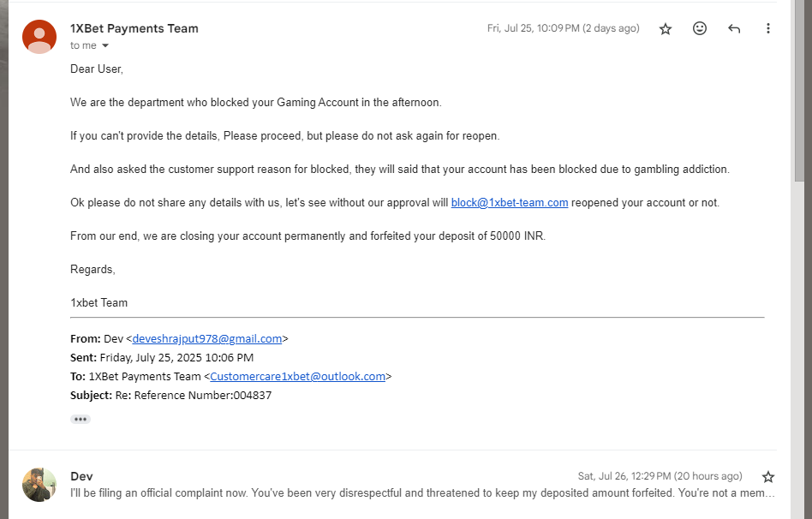812x519 pixels.
Task: Open the Customercare1xbet@outlook.com address link
Action: pos(298,377)
